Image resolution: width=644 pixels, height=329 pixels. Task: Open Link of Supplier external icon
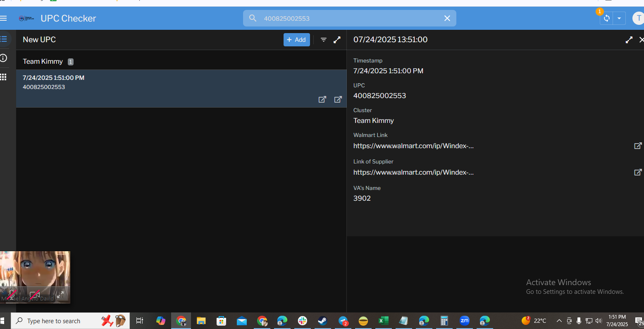pyautogui.click(x=638, y=172)
